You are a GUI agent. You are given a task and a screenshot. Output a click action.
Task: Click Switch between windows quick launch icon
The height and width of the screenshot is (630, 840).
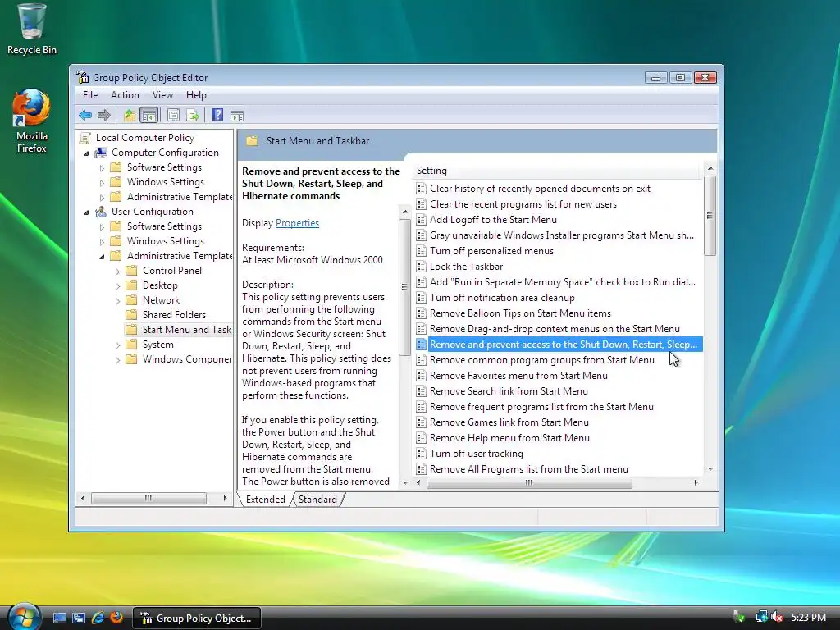coord(79,619)
